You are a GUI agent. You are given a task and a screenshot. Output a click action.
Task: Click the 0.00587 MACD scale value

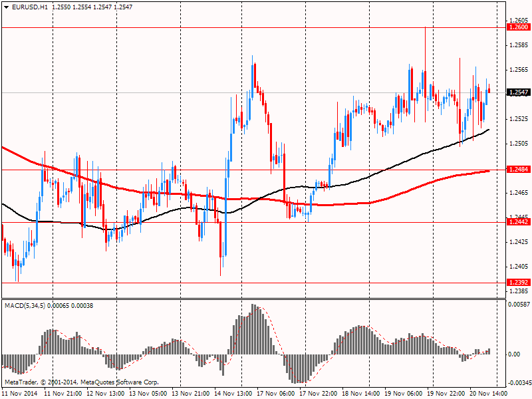(519, 305)
